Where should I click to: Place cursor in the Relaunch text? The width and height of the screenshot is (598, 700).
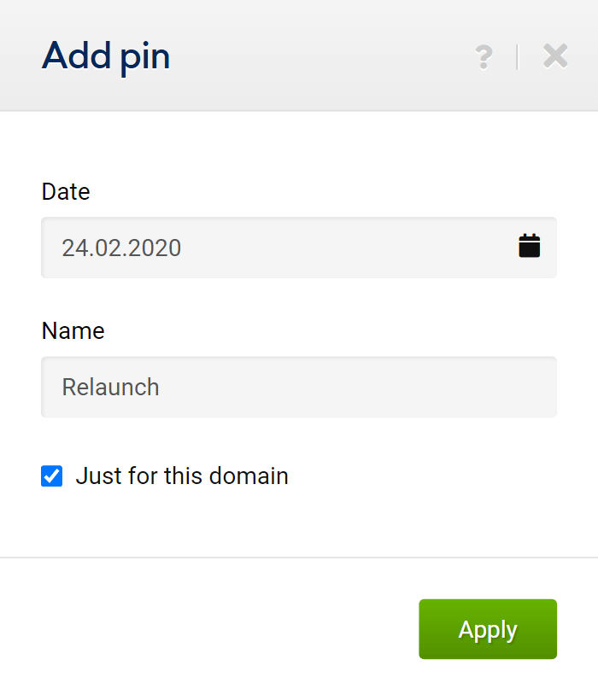(110, 387)
